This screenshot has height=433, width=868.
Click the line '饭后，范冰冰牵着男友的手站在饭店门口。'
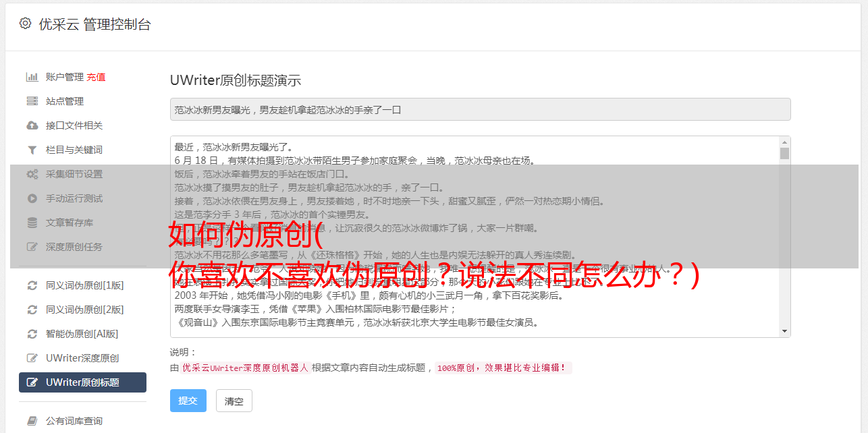pos(264,174)
